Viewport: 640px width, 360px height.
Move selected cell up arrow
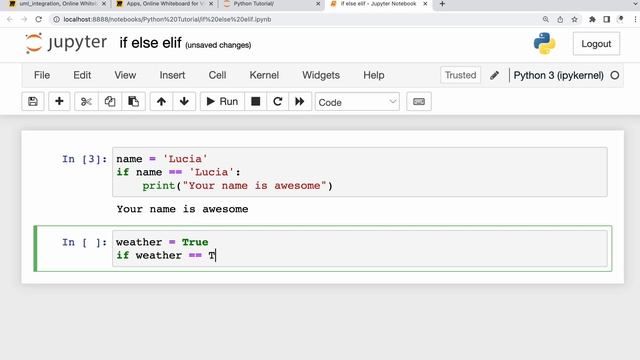(161, 101)
